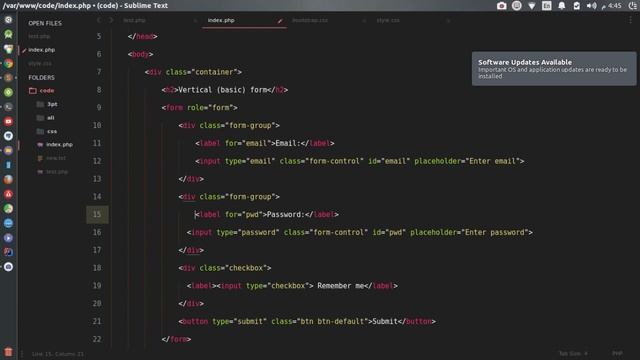Open the terminal launcher icon
This screenshot has height=360, width=640.
[8, 107]
